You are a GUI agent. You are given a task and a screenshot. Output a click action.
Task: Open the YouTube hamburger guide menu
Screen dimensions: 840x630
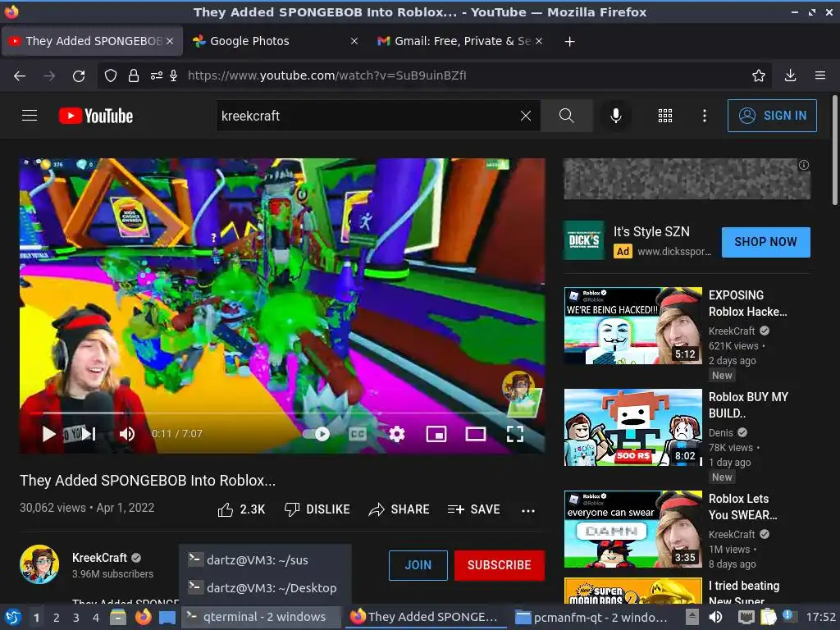coord(30,115)
